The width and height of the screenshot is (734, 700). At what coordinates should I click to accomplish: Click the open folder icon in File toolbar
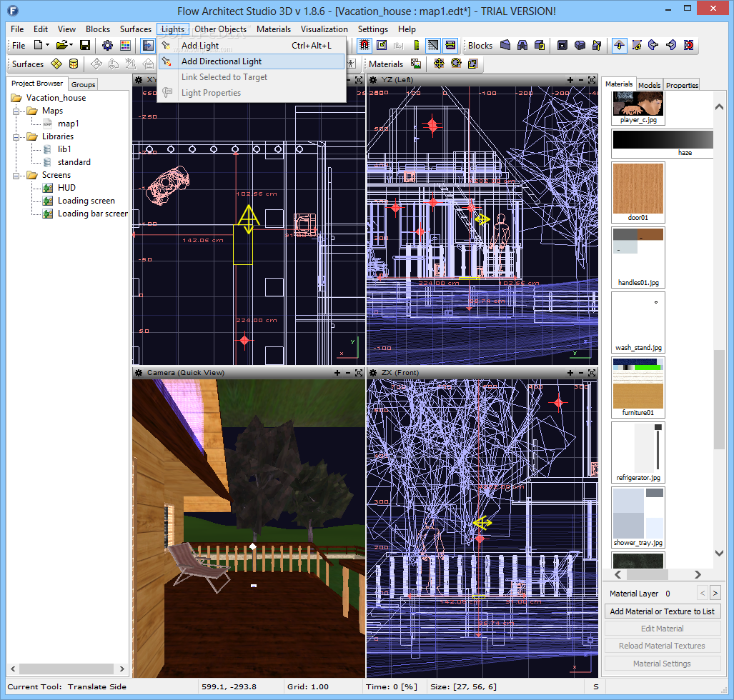tap(62, 45)
